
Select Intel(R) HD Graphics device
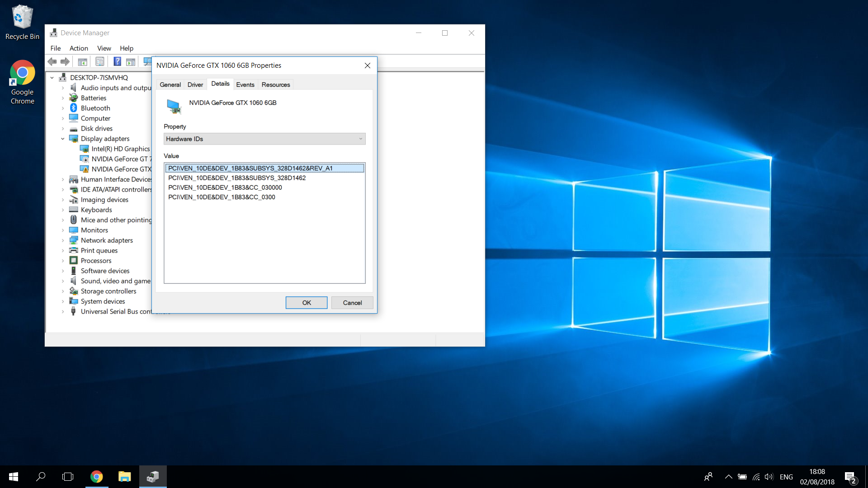120,149
